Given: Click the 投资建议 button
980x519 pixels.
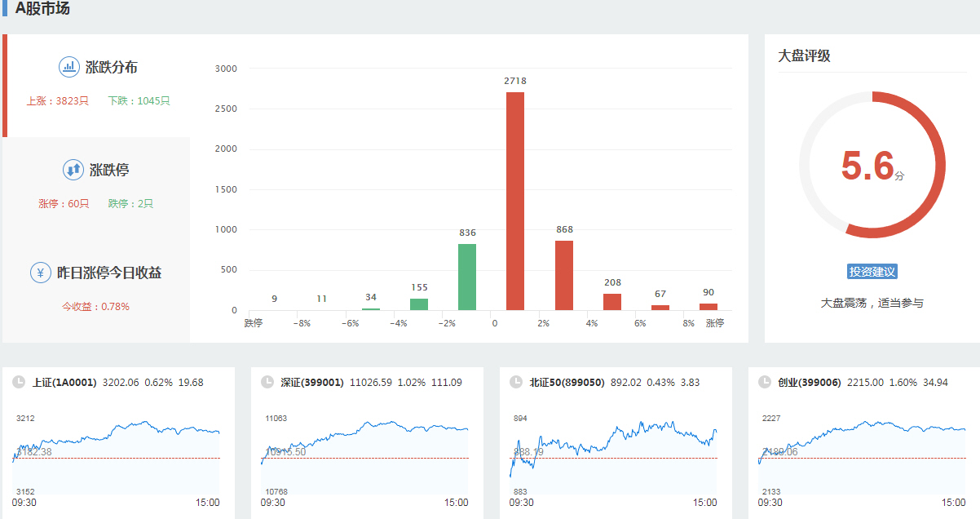Looking at the screenshot, I should pyautogui.click(x=872, y=272).
